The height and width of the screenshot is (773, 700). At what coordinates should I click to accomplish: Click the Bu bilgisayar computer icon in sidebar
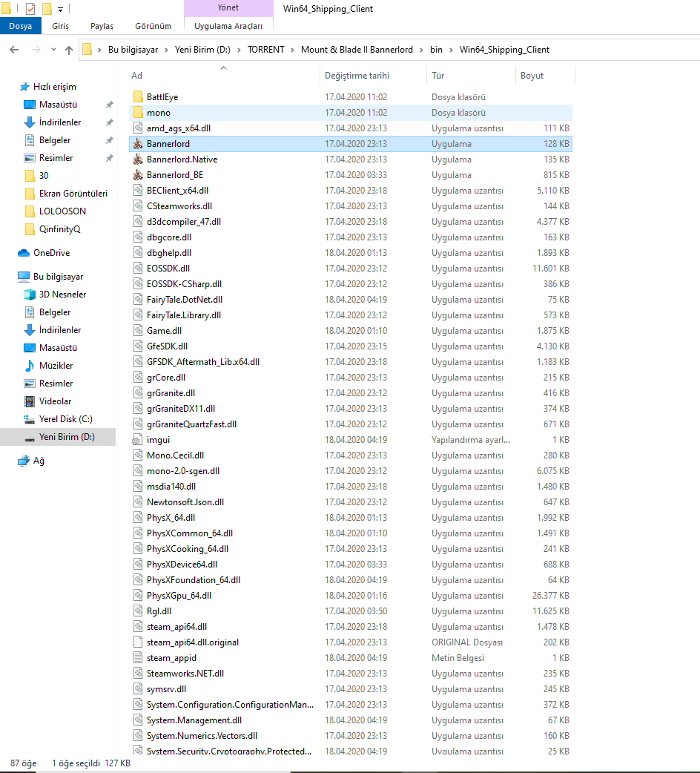tap(23, 277)
